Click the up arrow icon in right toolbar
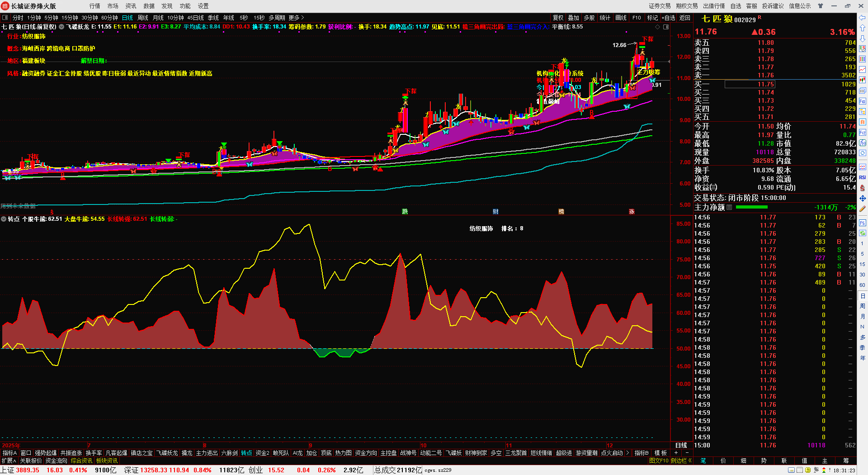This screenshot has height=475, width=868. [863, 28]
